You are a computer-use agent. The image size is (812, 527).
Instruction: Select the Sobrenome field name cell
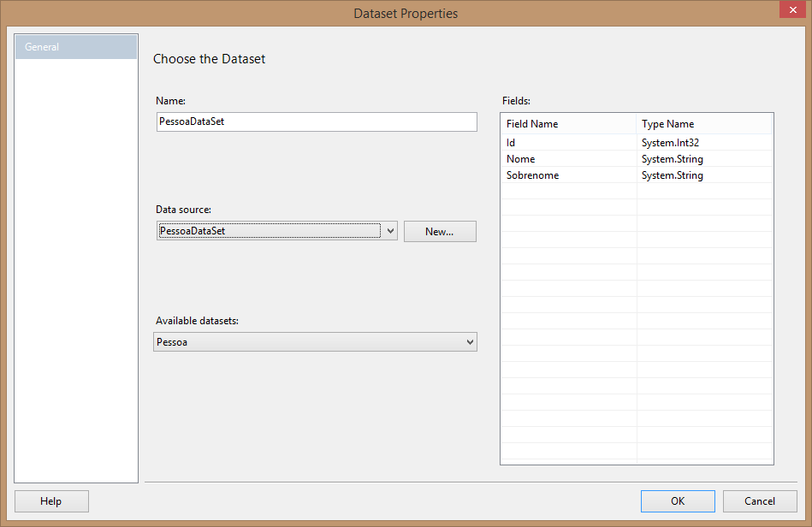coord(568,175)
